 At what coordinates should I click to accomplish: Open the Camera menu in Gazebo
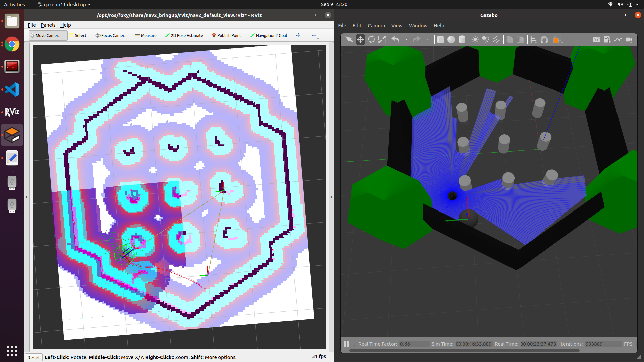376,26
